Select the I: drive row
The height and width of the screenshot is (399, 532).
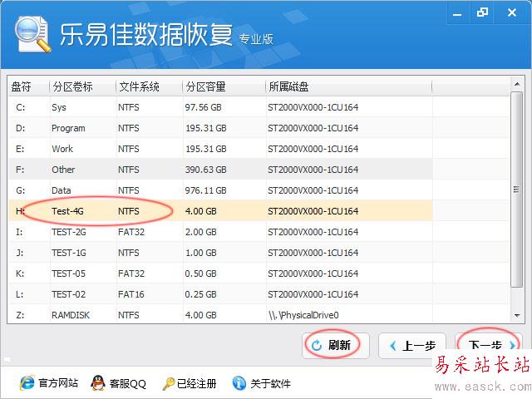pyautogui.click(x=220, y=232)
